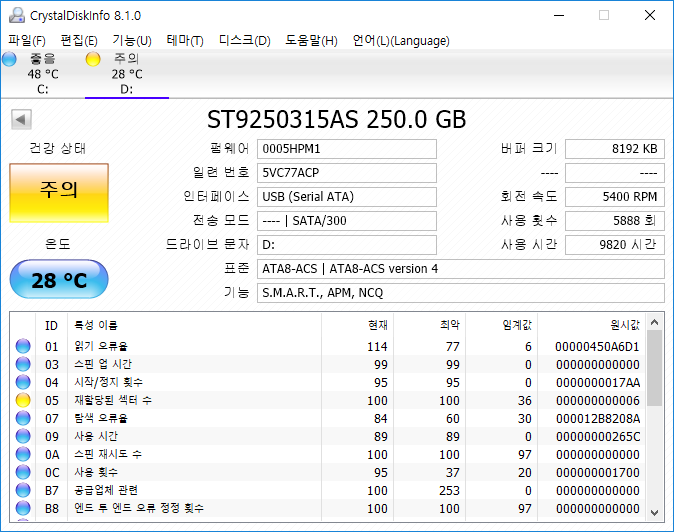674x532 pixels.
Task: Select the C: drive with blue status
Action: (43, 74)
